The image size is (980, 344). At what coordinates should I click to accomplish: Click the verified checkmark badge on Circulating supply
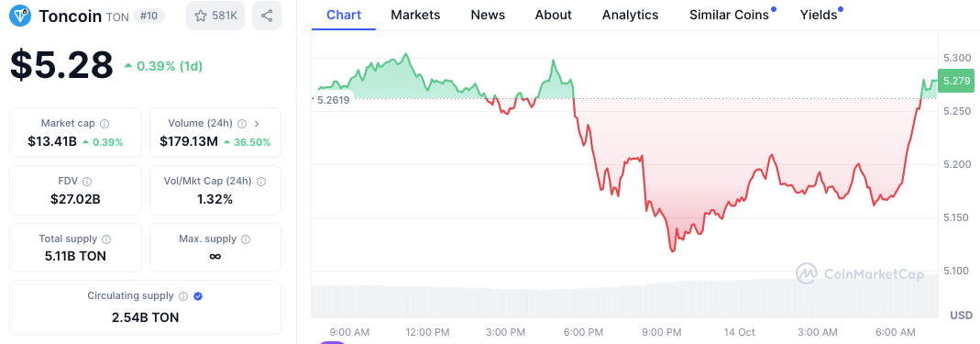click(198, 296)
